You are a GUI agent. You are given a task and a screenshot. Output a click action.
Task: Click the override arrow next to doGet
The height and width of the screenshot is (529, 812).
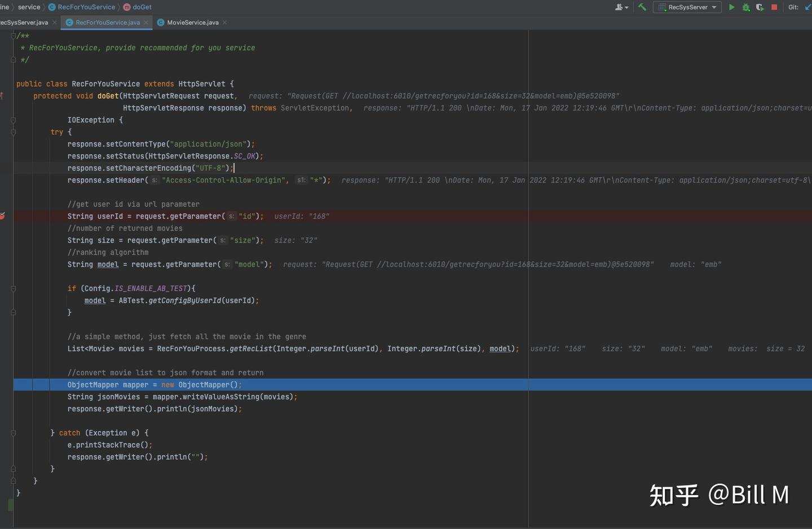point(2,96)
